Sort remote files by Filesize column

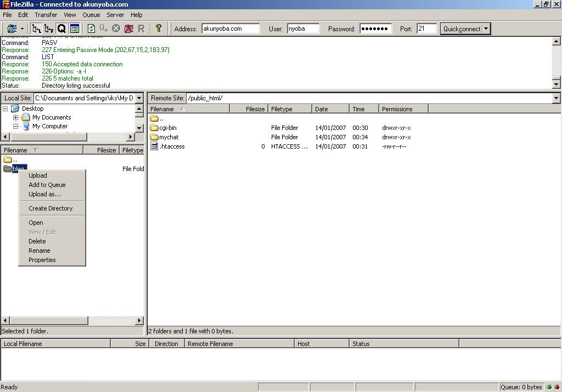point(249,109)
